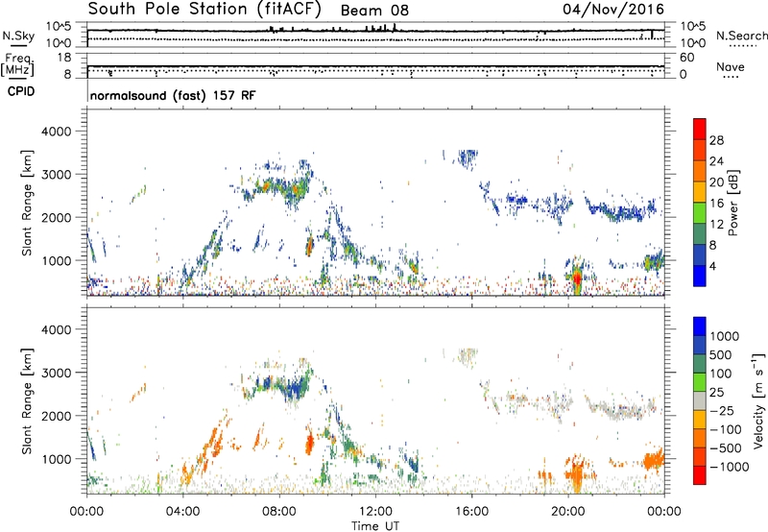
Task: Click the "24" label on power colorbar
Action: (716, 161)
